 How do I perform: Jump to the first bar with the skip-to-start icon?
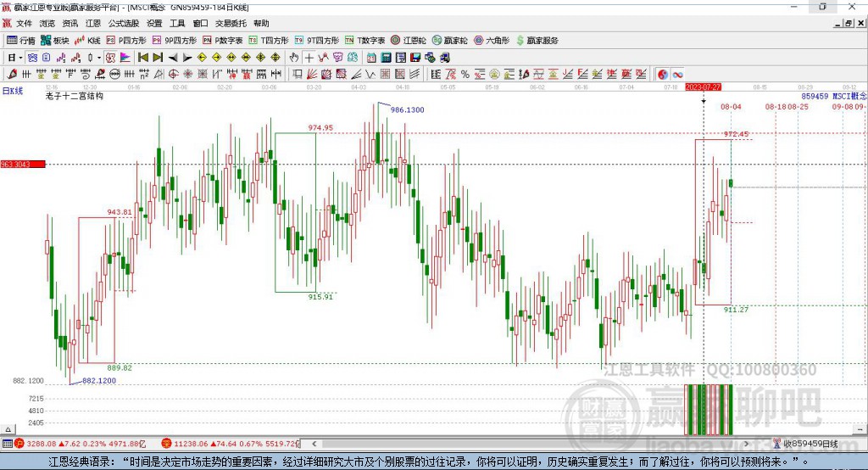pyautogui.click(x=142, y=57)
